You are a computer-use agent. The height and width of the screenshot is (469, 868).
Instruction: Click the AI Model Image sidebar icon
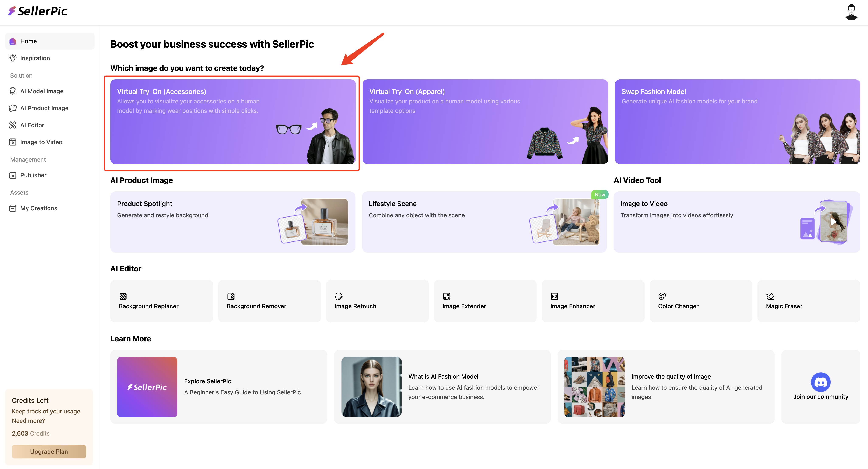[x=13, y=91]
